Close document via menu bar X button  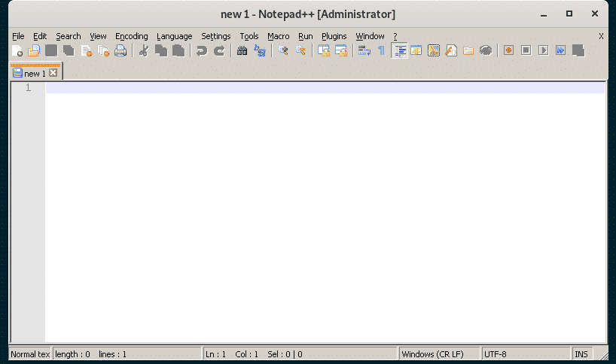click(x=601, y=36)
